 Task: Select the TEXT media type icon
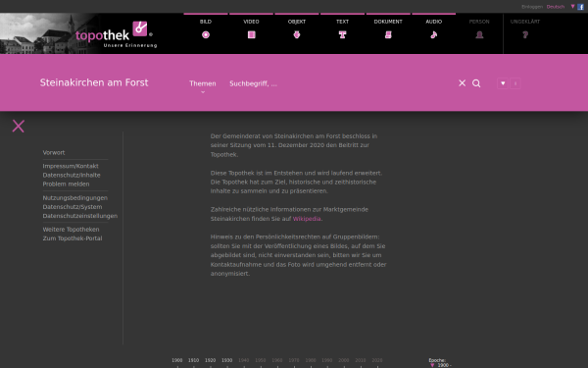[x=342, y=35]
